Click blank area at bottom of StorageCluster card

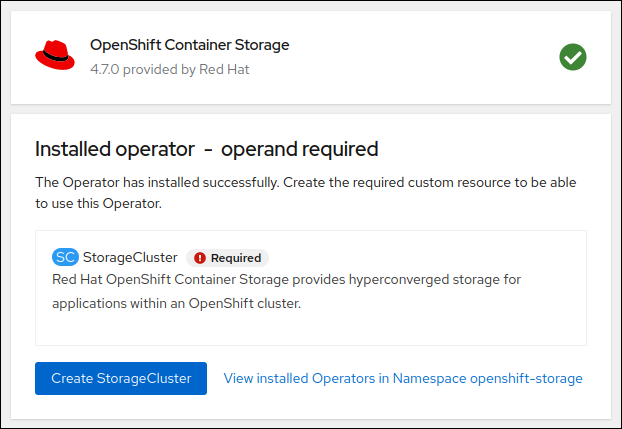310,328
